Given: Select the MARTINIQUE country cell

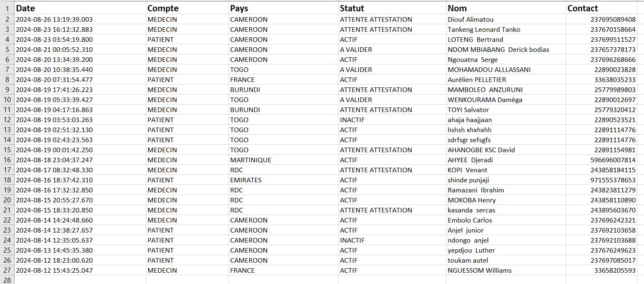Looking at the screenshot, I should [x=251, y=160].
